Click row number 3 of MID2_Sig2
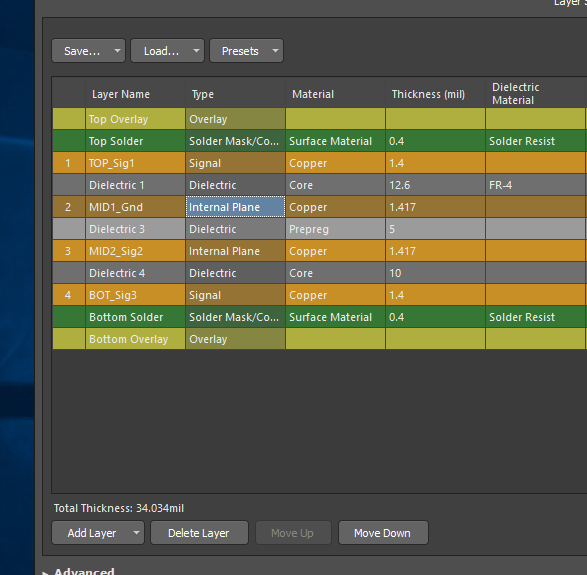 [69, 251]
